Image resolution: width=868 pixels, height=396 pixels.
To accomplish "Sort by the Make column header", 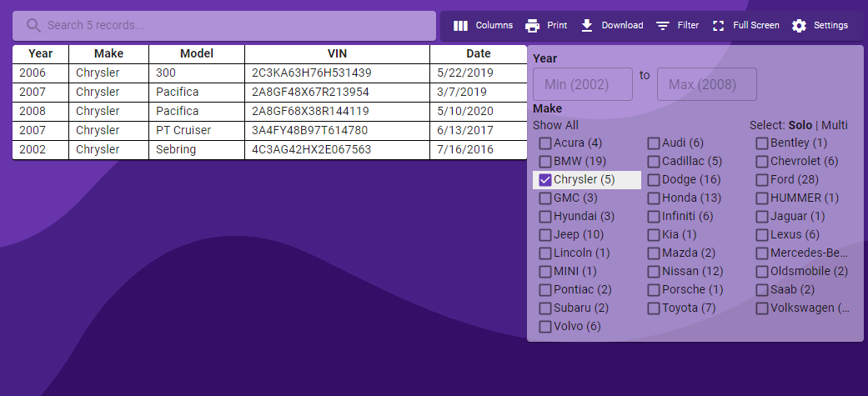I will (x=108, y=53).
